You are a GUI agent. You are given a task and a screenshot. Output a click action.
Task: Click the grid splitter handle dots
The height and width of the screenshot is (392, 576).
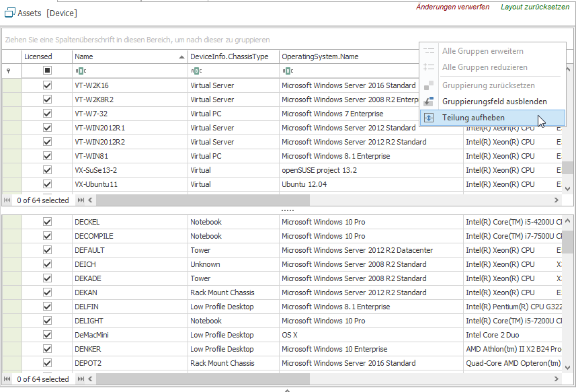click(287, 210)
